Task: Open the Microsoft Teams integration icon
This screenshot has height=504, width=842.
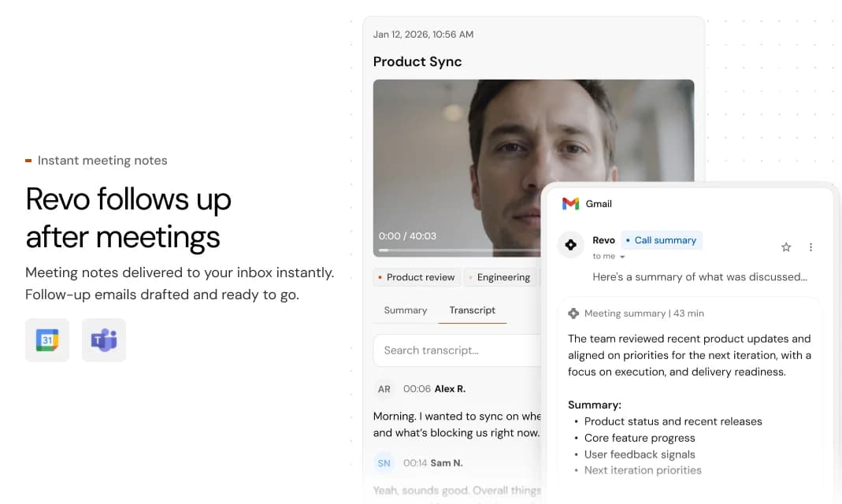Action: pyautogui.click(x=103, y=340)
